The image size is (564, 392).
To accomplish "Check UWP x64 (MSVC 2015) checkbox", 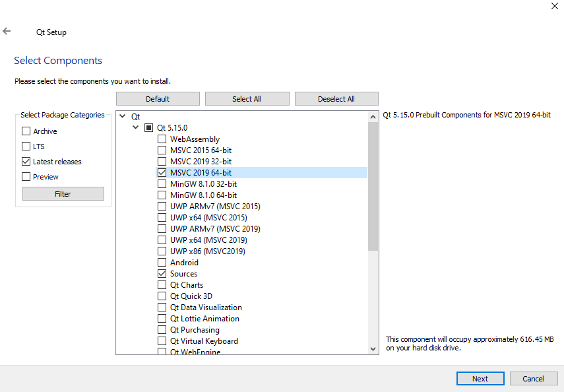I will pyautogui.click(x=162, y=217).
